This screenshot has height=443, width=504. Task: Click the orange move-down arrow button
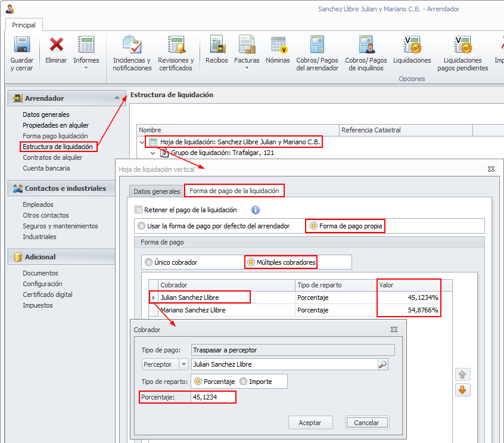tap(462, 390)
